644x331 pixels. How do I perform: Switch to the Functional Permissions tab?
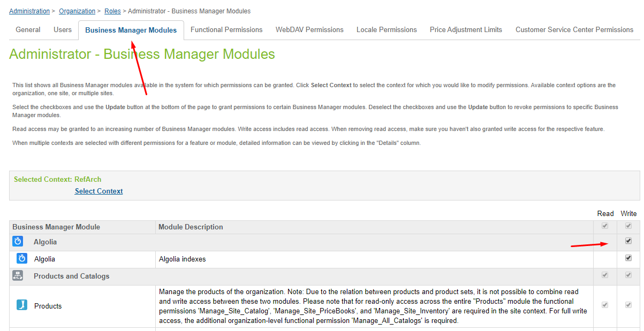226,29
